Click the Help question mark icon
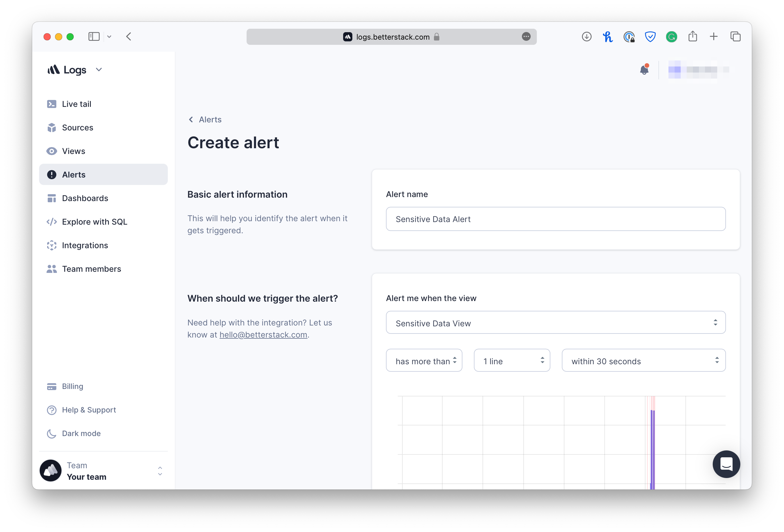 click(52, 410)
